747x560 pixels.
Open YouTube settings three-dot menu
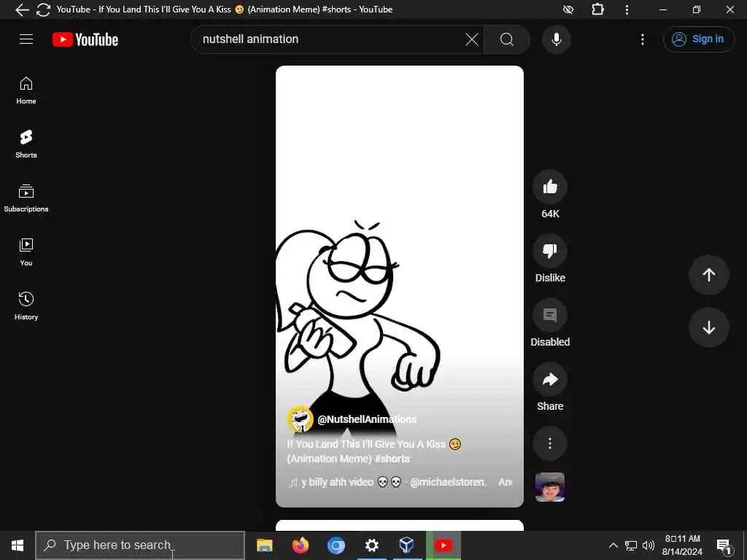click(x=642, y=39)
